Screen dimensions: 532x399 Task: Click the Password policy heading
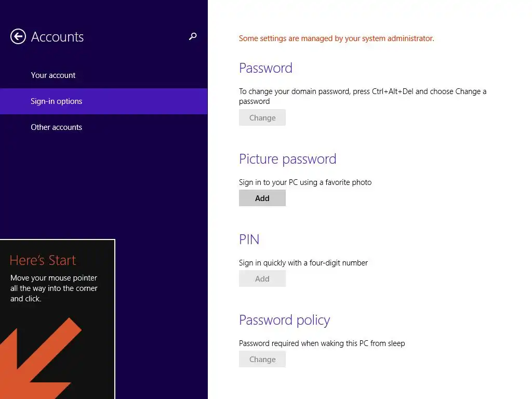[284, 320]
